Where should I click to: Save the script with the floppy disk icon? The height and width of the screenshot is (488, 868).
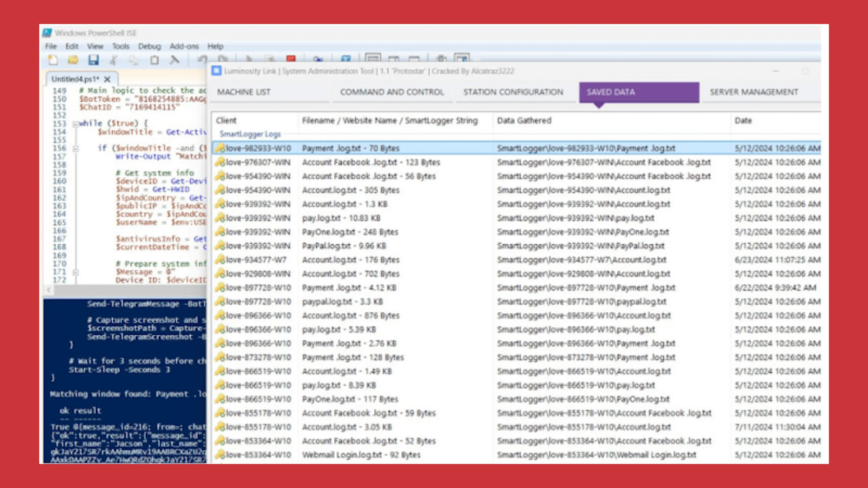pos(93,60)
